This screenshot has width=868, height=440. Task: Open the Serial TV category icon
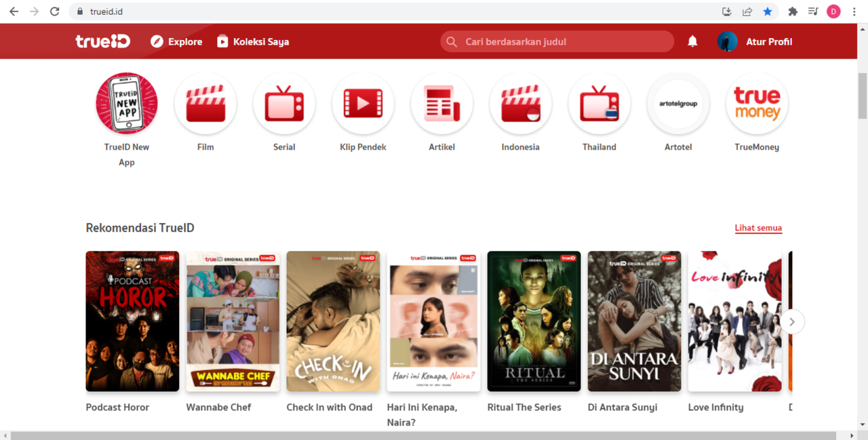(x=284, y=104)
